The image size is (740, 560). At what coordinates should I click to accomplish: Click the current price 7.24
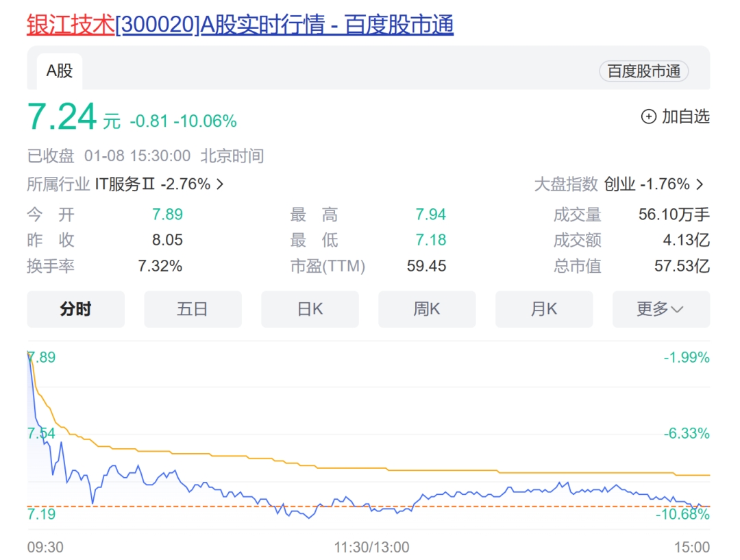[62, 117]
